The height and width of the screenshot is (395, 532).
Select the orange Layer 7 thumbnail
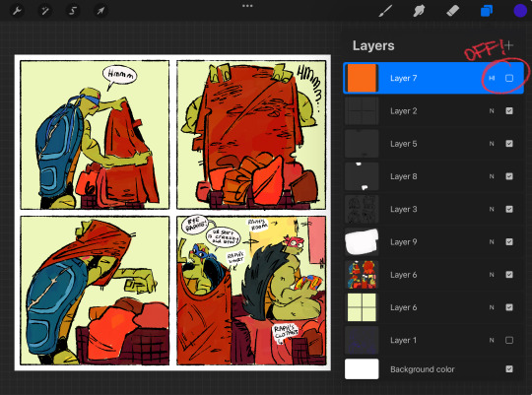(x=362, y=78)
